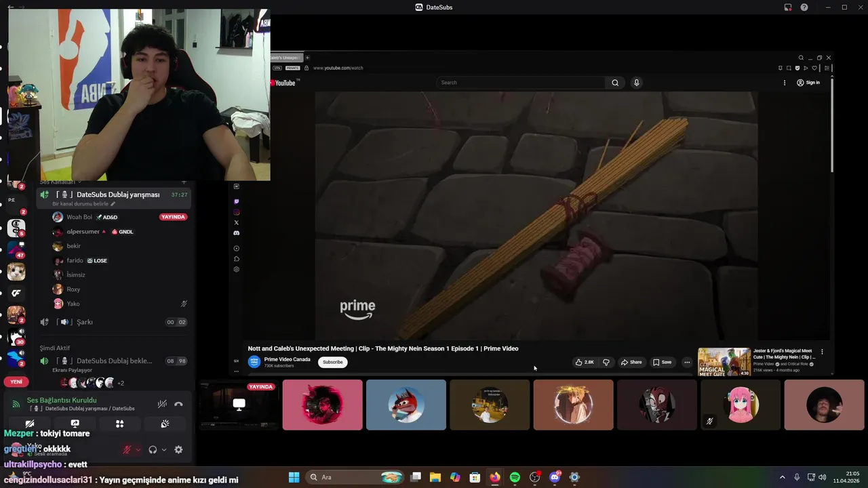Screen dimensions: 868x488
Task: Click the YouTube search magnifier button
Action: point(615,83)
